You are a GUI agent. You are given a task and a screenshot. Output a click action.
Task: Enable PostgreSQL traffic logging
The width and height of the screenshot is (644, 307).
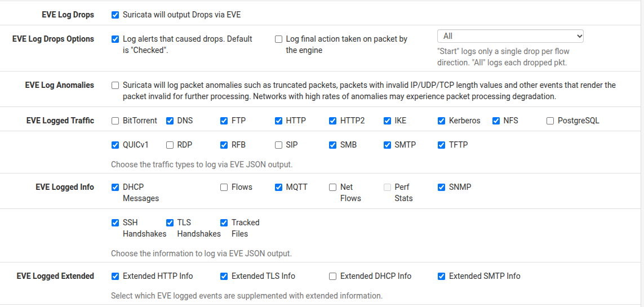point(550,121)
